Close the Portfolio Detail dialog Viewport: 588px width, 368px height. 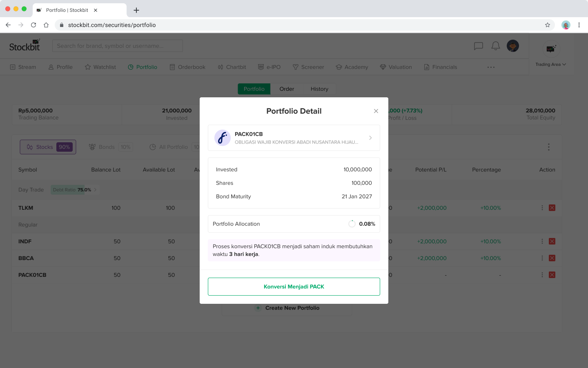click(376, 111)
